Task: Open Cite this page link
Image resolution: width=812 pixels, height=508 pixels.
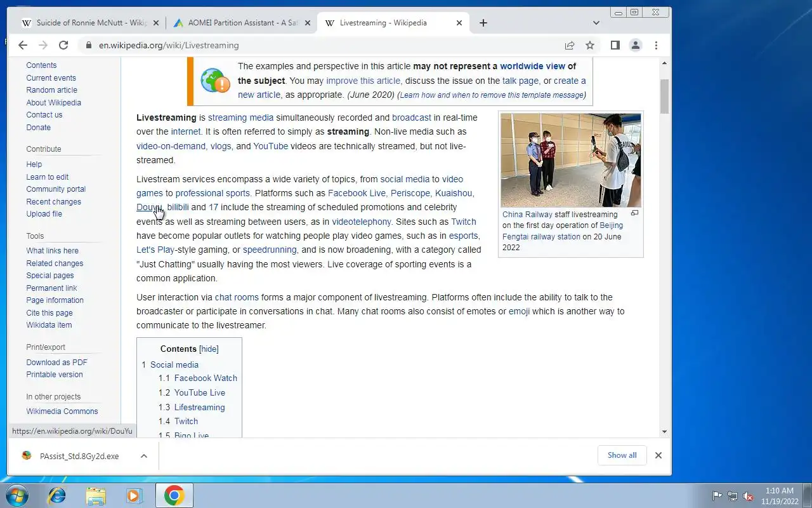Action: tap(49, 312)
